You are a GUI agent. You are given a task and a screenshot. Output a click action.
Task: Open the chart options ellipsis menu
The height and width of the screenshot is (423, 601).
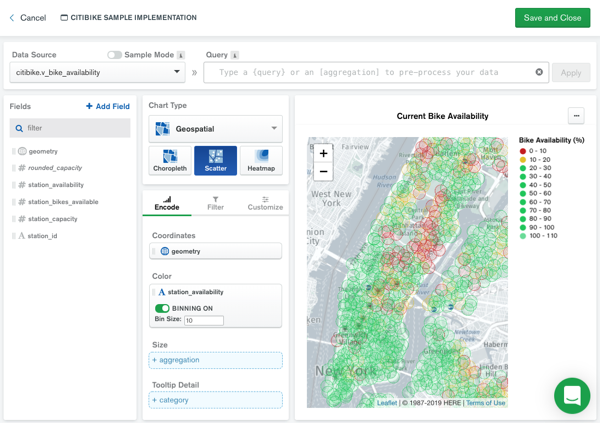click(x=576, y=116)
